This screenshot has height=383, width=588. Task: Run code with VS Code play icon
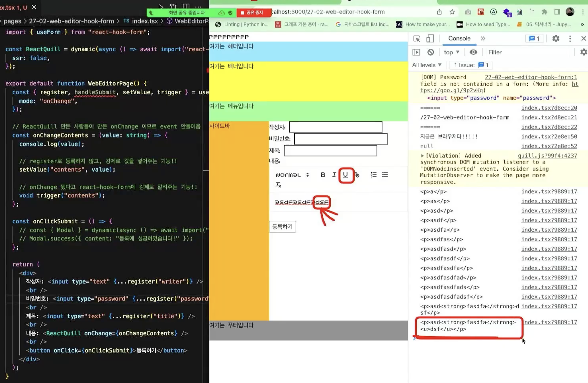tap(161, 6)
